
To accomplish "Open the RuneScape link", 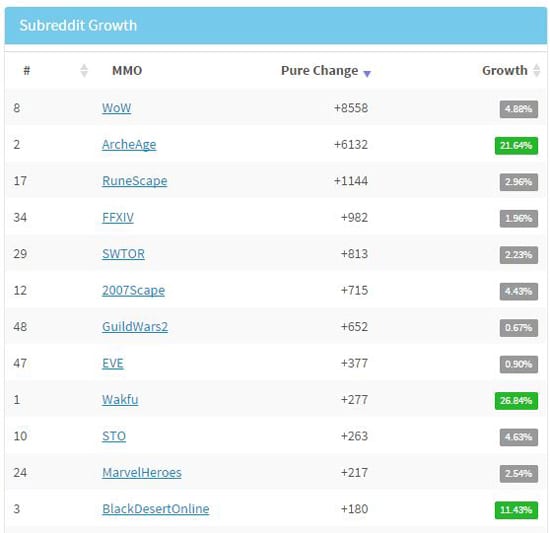I will [135, 181].
